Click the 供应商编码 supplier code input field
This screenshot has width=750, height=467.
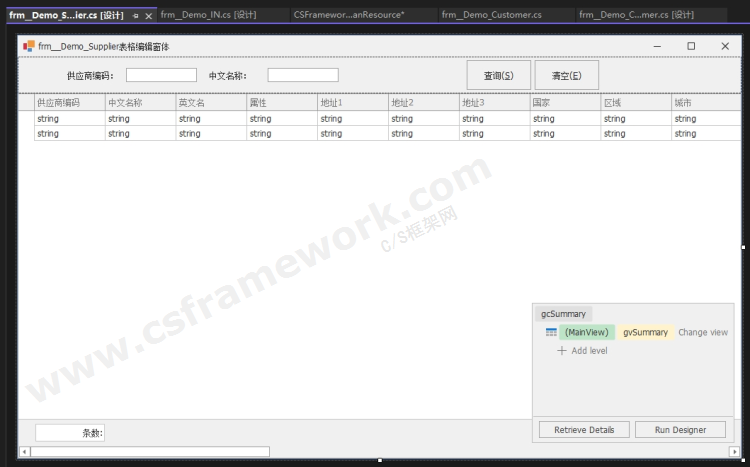pyautogui.click(x=161, y=75)
